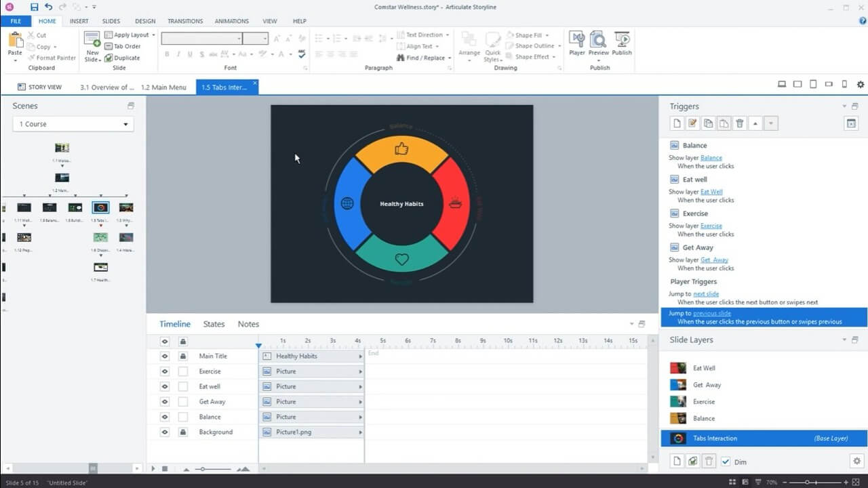Stop timeline playback
Viewport: 868px width, 488px height.
(164, 468)
